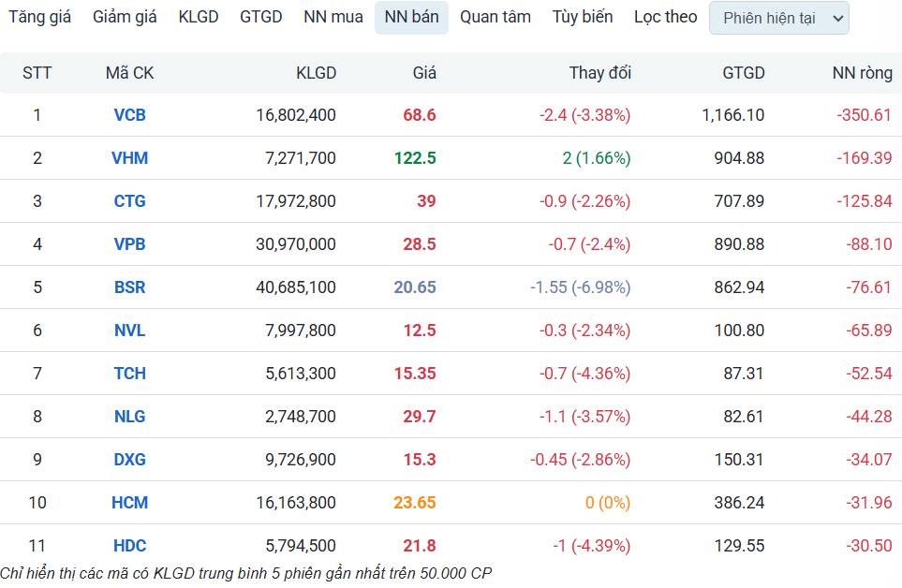The image size is (902, 588).
Task: Switch to the Giảm giá tab
Action: (x=125, y=17)
